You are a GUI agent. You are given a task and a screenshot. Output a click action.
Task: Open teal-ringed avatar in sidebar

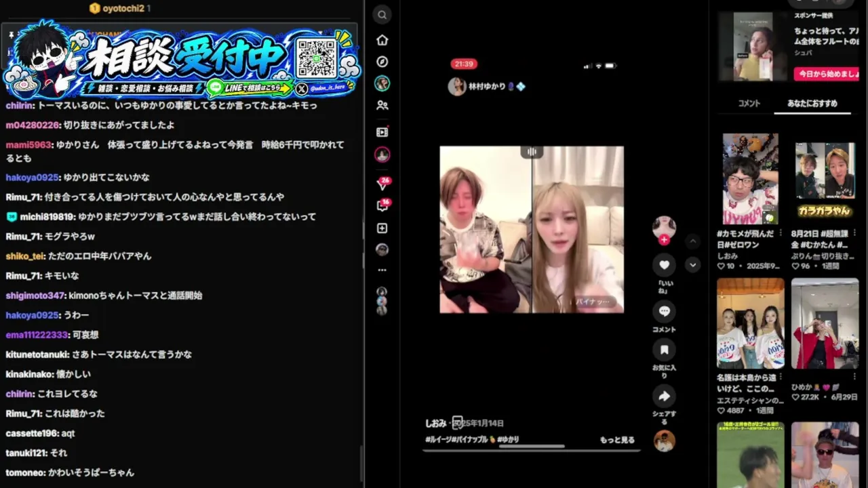[x=382, y=84]
